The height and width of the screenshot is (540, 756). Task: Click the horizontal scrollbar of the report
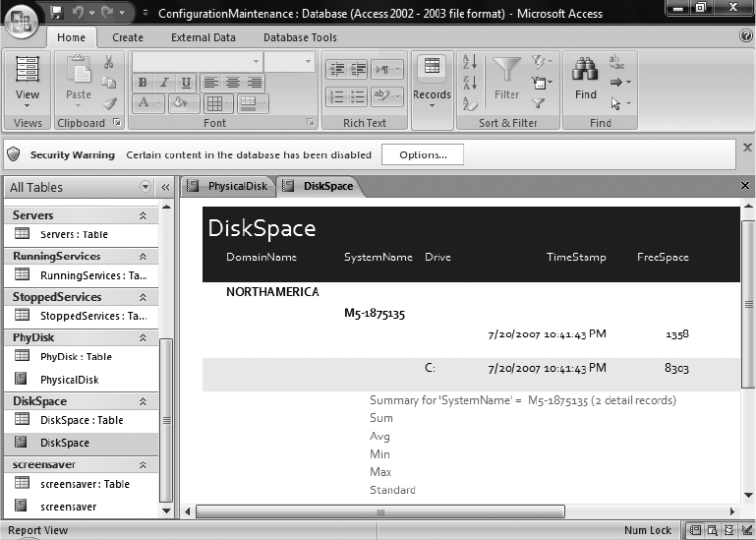tap(380, 511)
